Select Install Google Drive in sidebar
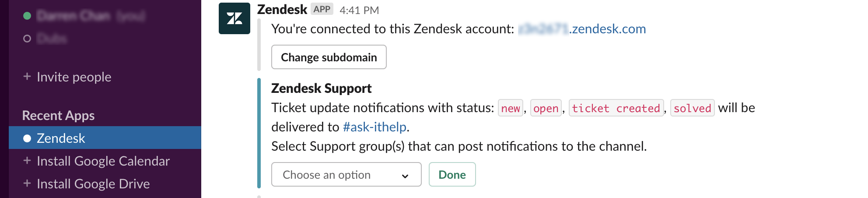Viewport: 868px width, 198px height. (x=93, y=184)
